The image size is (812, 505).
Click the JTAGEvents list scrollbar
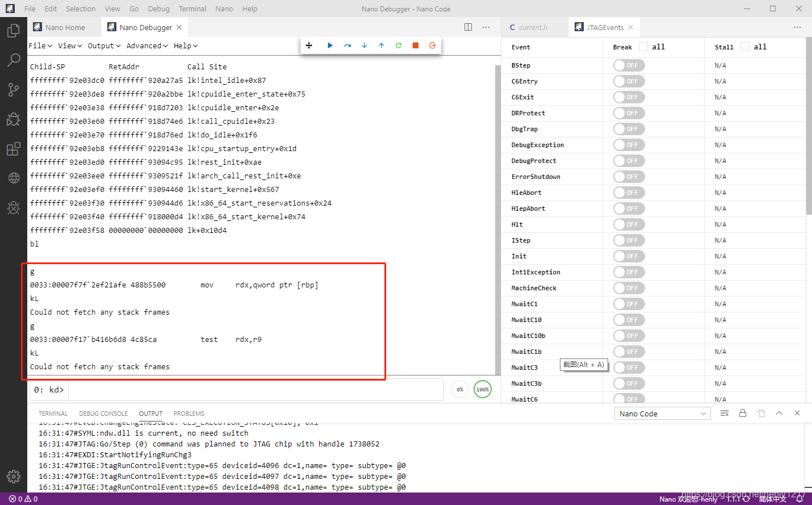pos(809,126)
